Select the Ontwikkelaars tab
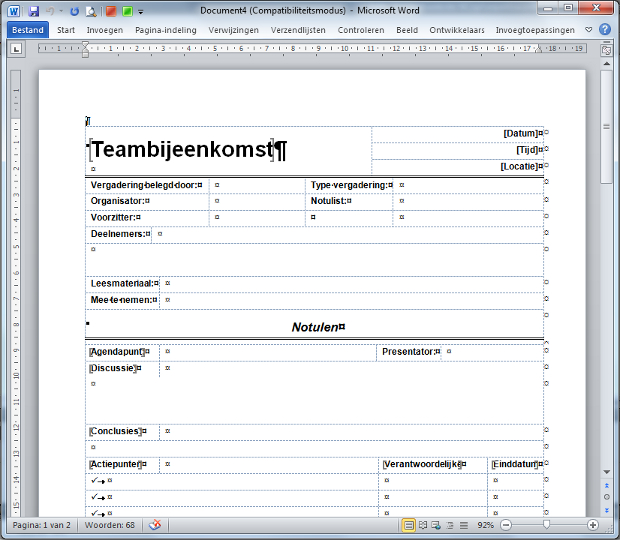 (x=457, y=30)
